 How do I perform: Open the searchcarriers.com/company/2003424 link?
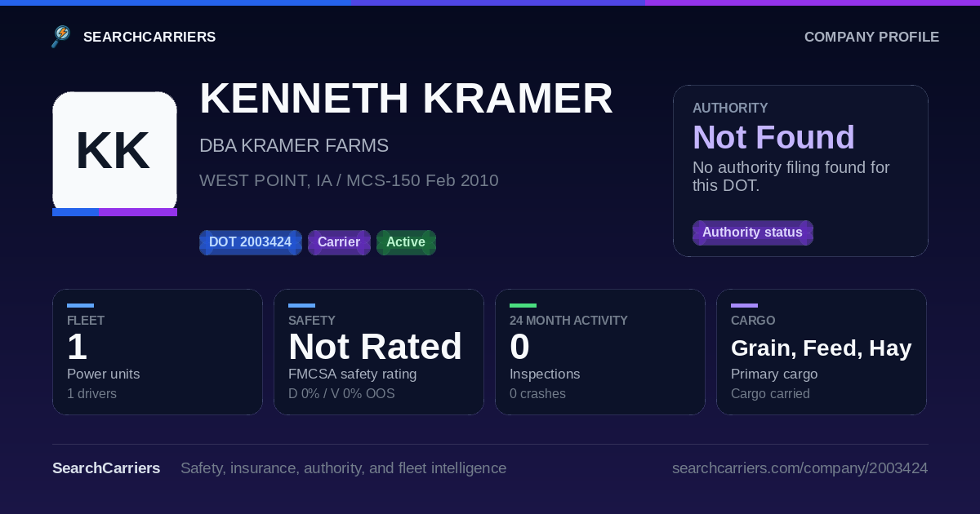coord(800,468)
